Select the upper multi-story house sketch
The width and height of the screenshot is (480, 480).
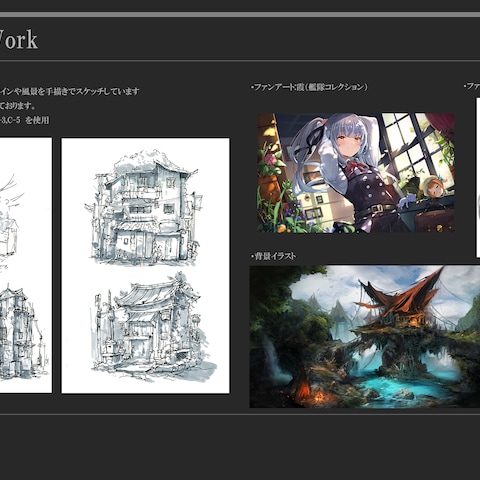click(x=144, y=207)
